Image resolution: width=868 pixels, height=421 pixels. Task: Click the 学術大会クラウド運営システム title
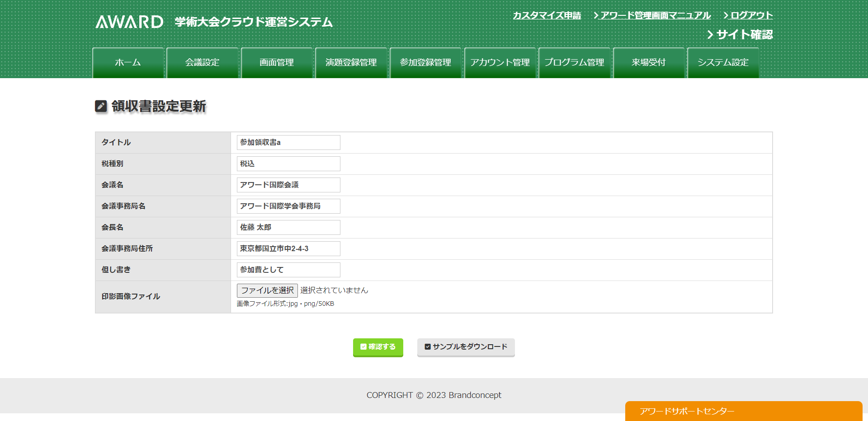tap(254, 22)
